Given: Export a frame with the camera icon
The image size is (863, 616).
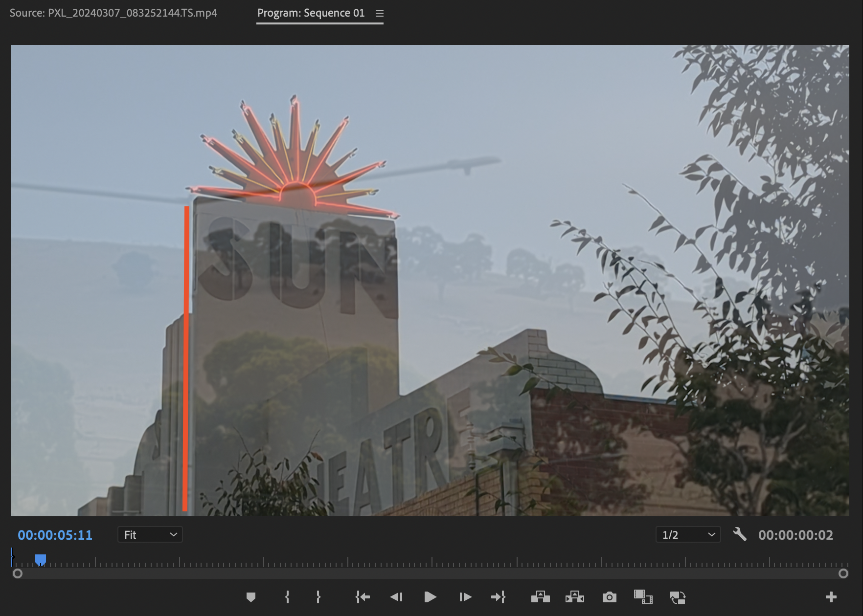Looking at the screenshot, I should coord(609,597).
